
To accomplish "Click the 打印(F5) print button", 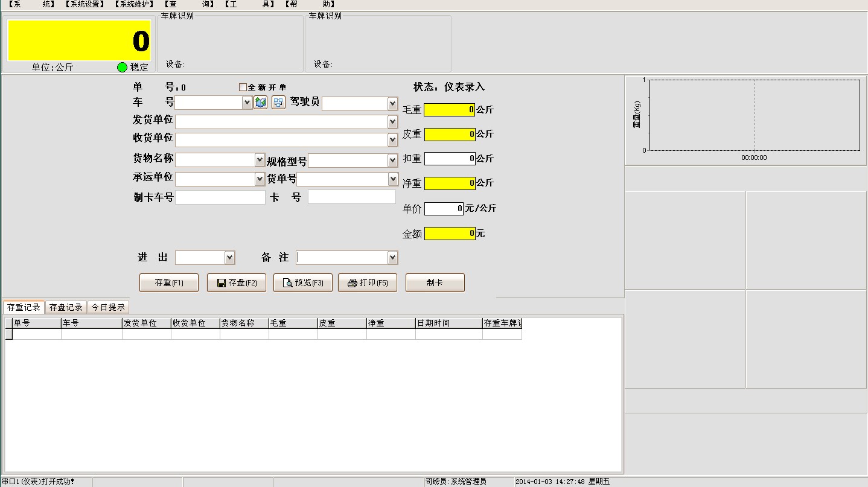I will pos(368,282).
